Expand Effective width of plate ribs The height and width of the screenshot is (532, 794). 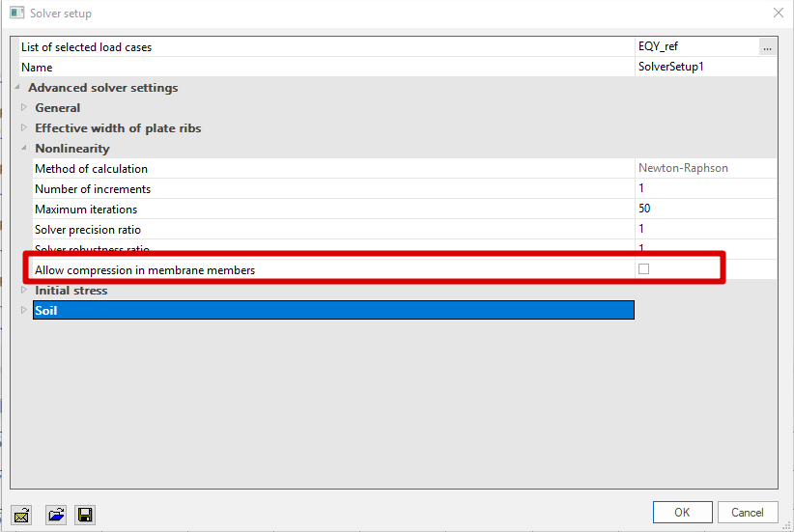point(25,128)
